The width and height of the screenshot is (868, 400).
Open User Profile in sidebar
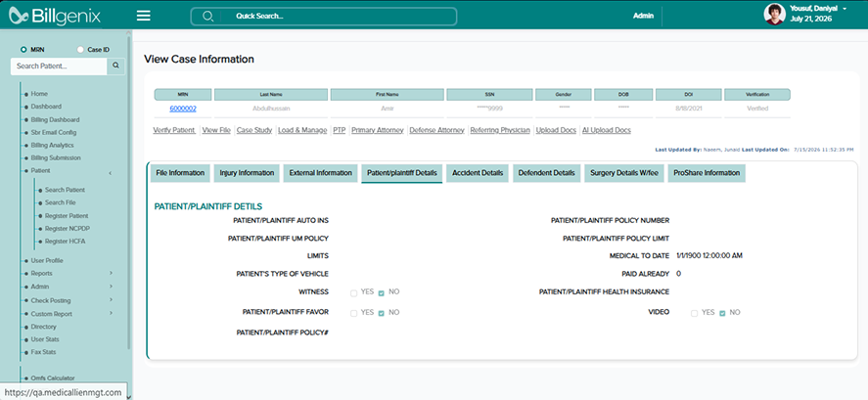pos(47,260)
